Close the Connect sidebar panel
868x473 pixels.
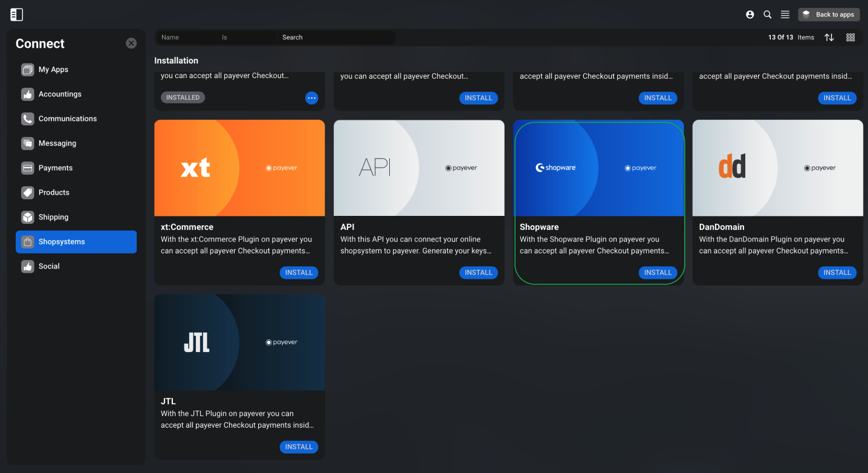coord(131,43)
